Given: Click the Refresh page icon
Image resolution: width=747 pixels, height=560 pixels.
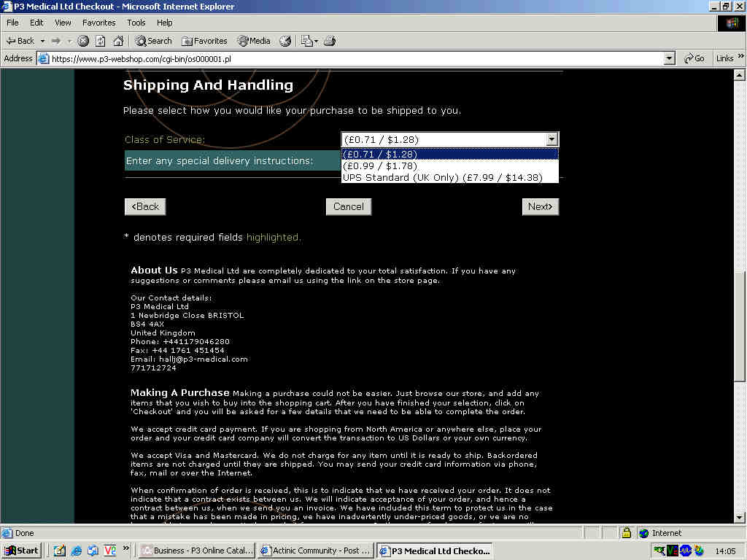Looking at the screenshot, I should [x=101, y=41].
